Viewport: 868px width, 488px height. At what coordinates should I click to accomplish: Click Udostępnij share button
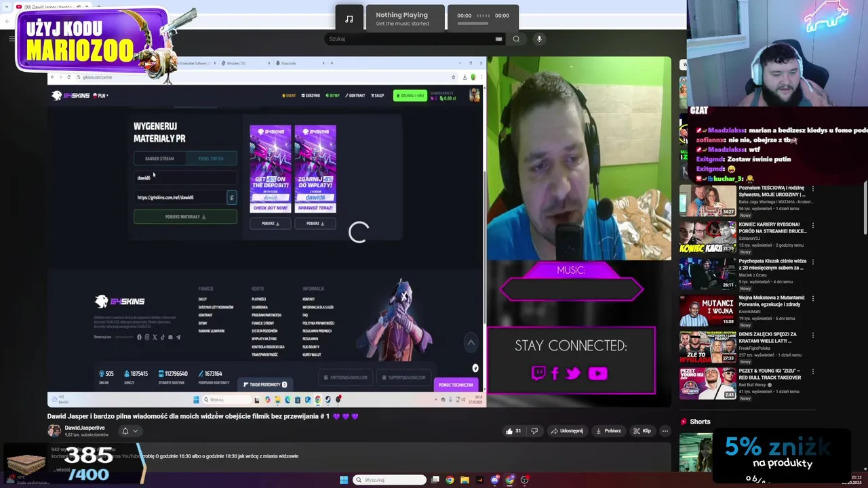(567, 430)
